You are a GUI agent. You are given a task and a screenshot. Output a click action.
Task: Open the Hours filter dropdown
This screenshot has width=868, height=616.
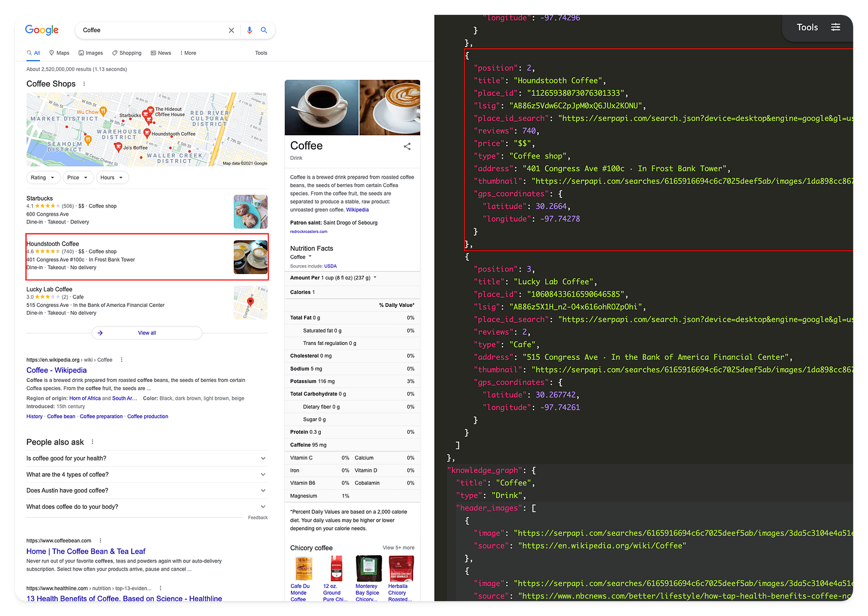pos(111,178)
